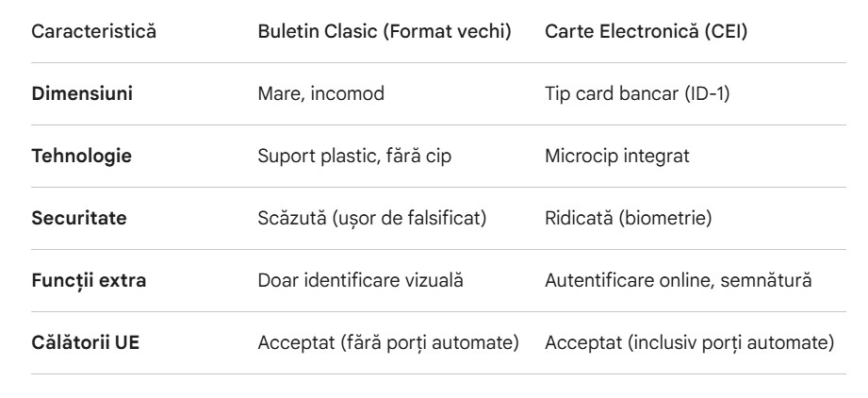
Task: Select the 'Buletin Clasic (Format vechi)' header
Action: [x=385, y=31]
